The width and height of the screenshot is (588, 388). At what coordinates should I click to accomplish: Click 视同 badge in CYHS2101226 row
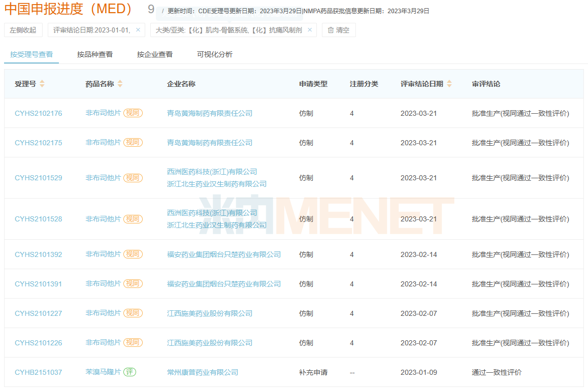click(x=133, y=343)
